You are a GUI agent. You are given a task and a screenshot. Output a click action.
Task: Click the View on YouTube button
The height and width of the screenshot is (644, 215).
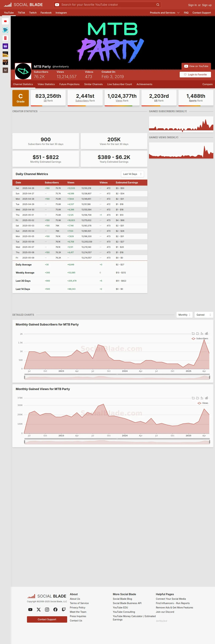[x=196, y=66]
